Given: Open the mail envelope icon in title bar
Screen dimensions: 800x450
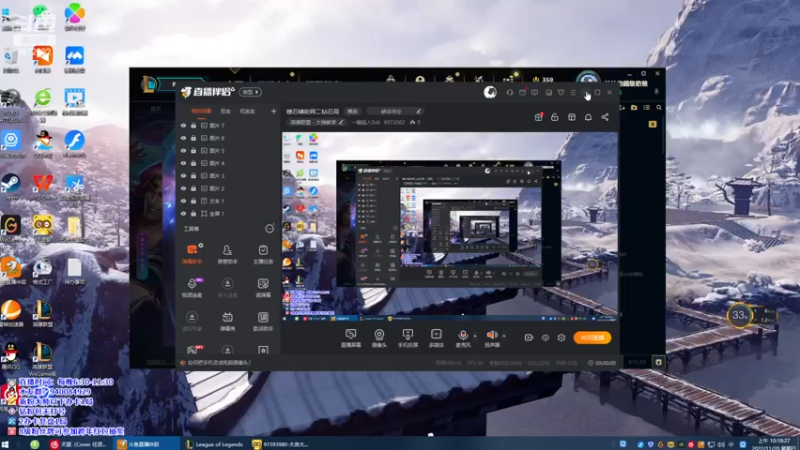Looking at the screenshot, I should [x=522, y=92].
